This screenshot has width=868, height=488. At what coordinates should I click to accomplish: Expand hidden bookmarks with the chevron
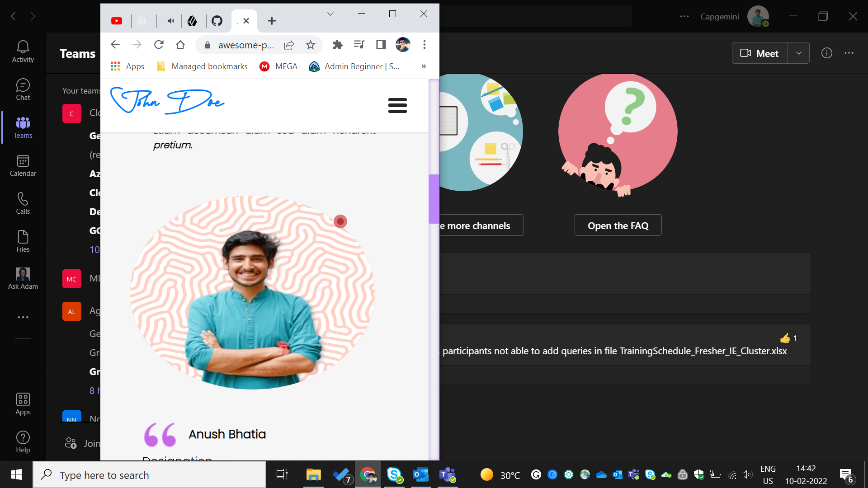coord(424,66)
